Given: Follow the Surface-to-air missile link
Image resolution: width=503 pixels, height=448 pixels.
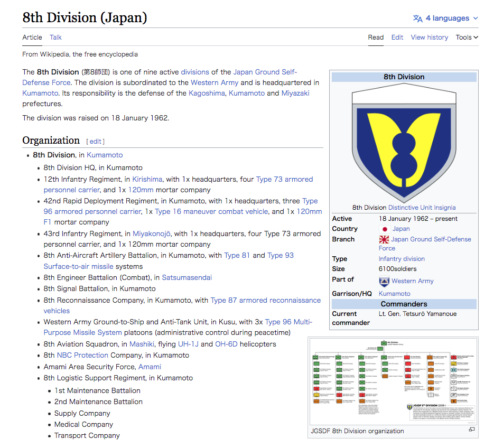Looking at the screenshot, I should coord(78,266).
